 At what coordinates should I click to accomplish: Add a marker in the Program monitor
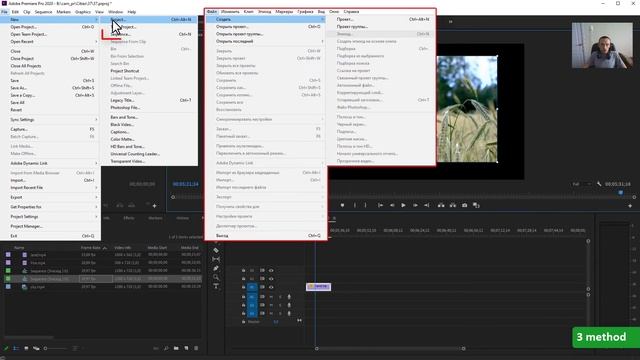342,205
